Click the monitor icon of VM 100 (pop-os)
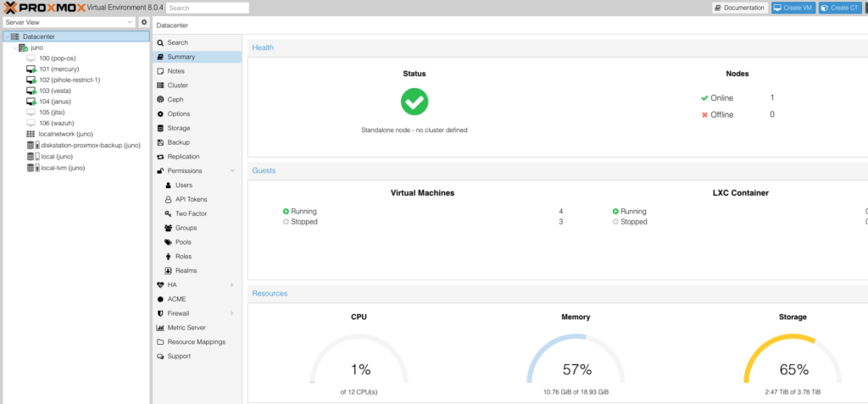Screen dimensions: 868x404 coord(31,58)
